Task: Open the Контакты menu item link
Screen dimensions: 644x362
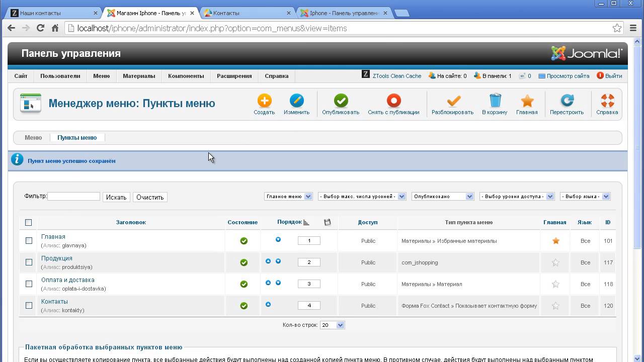Action: click(54, 302)
